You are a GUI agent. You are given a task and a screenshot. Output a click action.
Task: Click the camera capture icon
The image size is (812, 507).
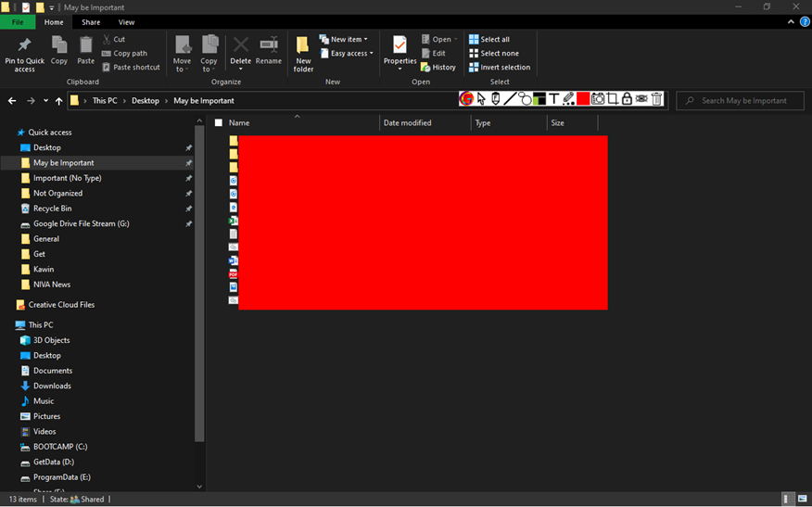click(598, 99)
